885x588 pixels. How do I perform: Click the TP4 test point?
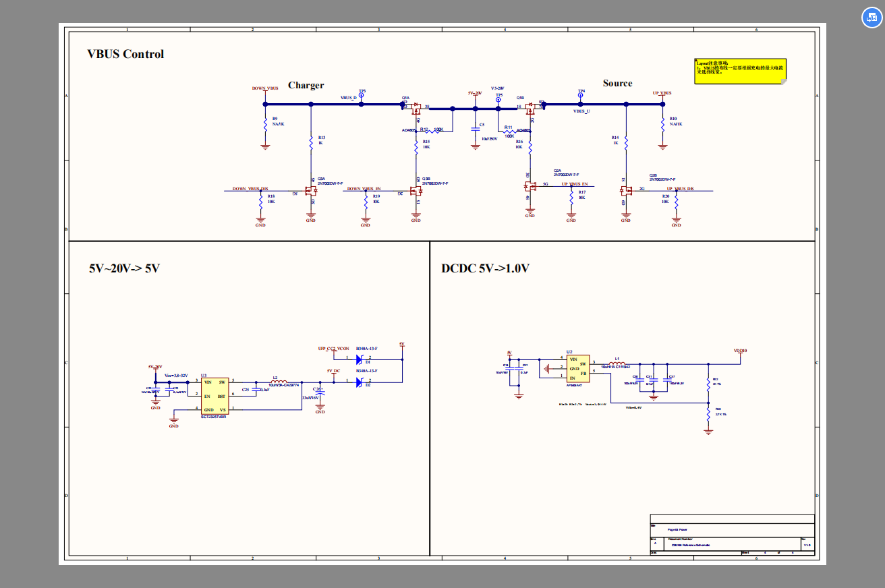pyautogui.click(x=581, y=95)
